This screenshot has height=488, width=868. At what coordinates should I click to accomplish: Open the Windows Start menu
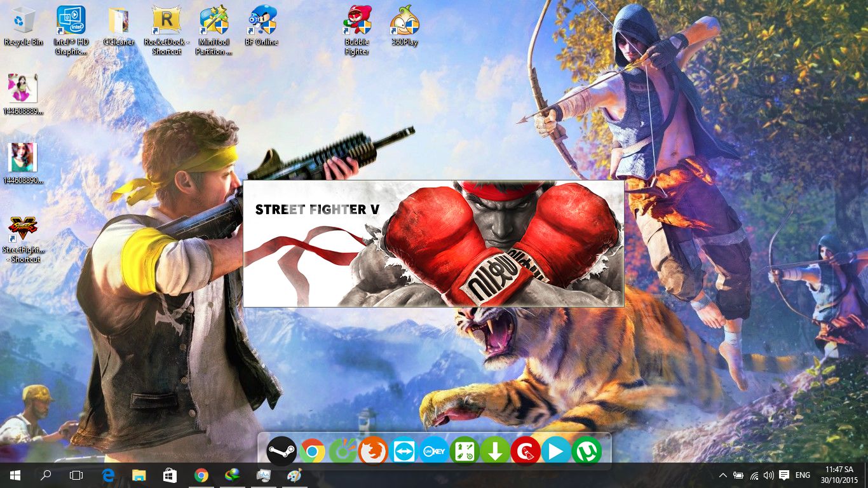click(15, 475)
